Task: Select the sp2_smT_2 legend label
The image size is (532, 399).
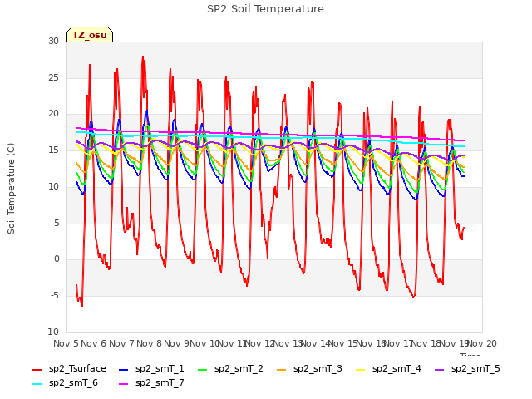Action: point(239,369)
